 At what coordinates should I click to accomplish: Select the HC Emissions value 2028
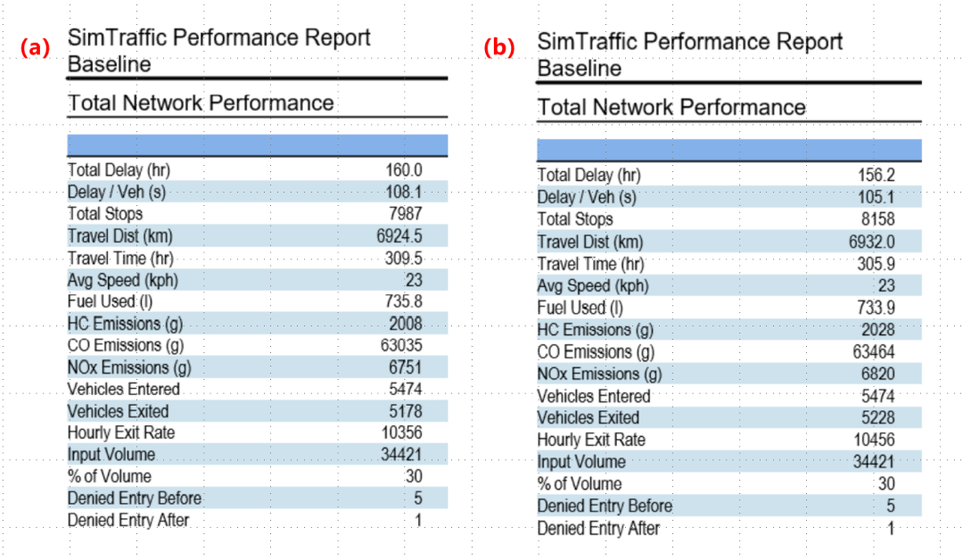coord(877,330)
